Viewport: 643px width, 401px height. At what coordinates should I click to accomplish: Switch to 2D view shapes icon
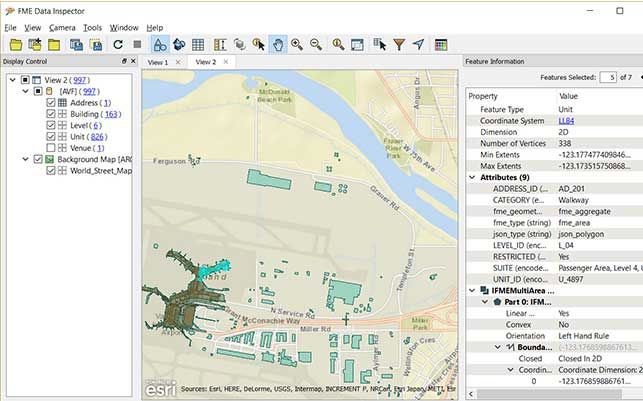(x=160, y=44)
